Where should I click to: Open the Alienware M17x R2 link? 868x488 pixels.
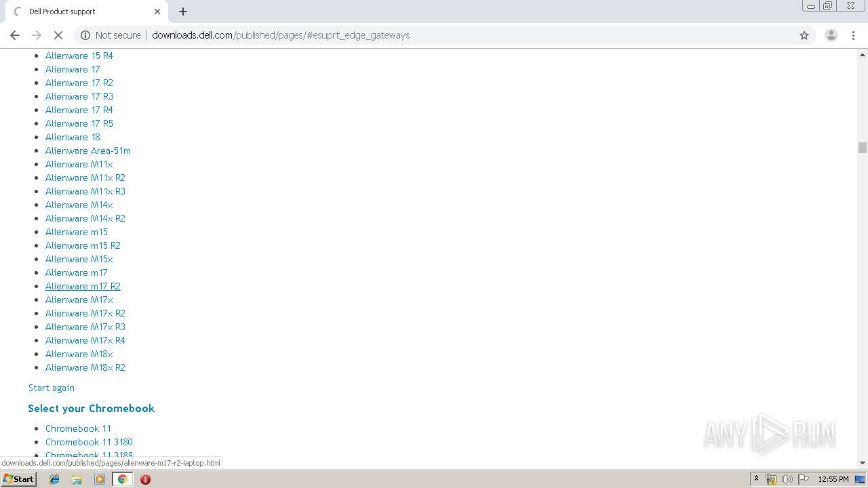[x=85, y=313]
